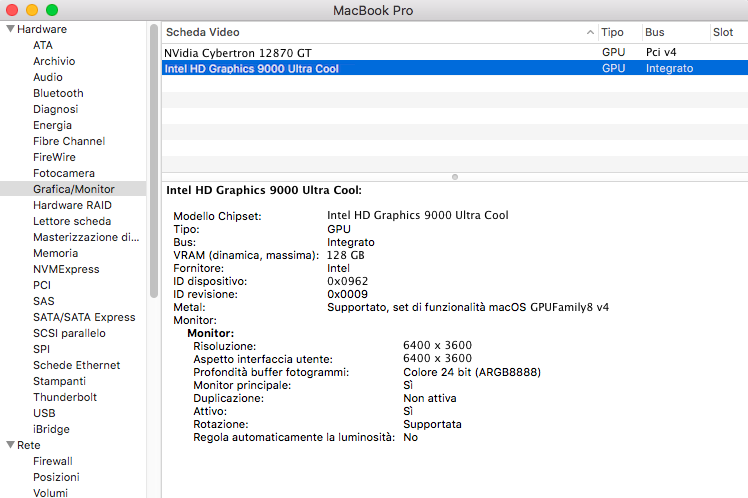Screen dimensions: 748x498
Task: Sort by the Slot column header
Action: click(x=728, y=32)
